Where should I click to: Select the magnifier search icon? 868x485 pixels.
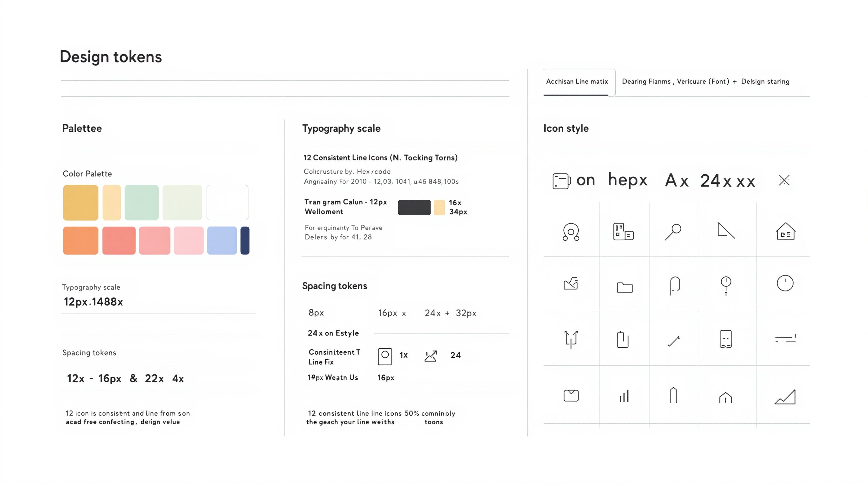click(674, 233)
